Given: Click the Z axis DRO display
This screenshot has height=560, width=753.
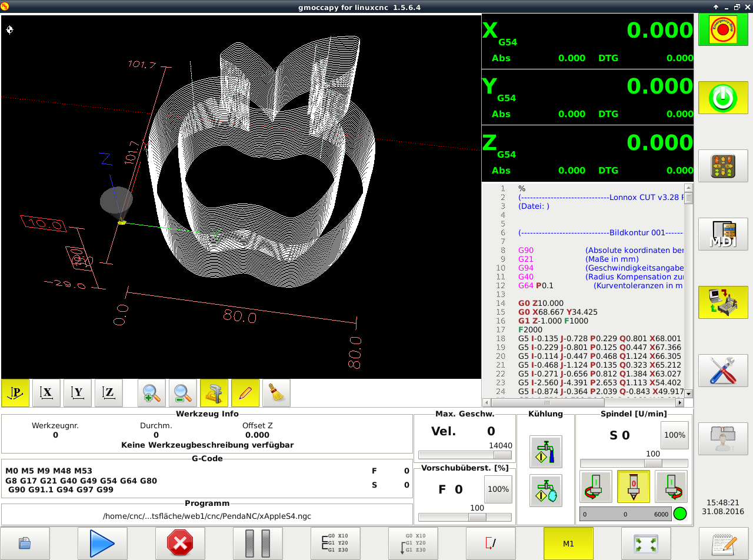Looking at the screenshot, I should [x=588, y=154].
